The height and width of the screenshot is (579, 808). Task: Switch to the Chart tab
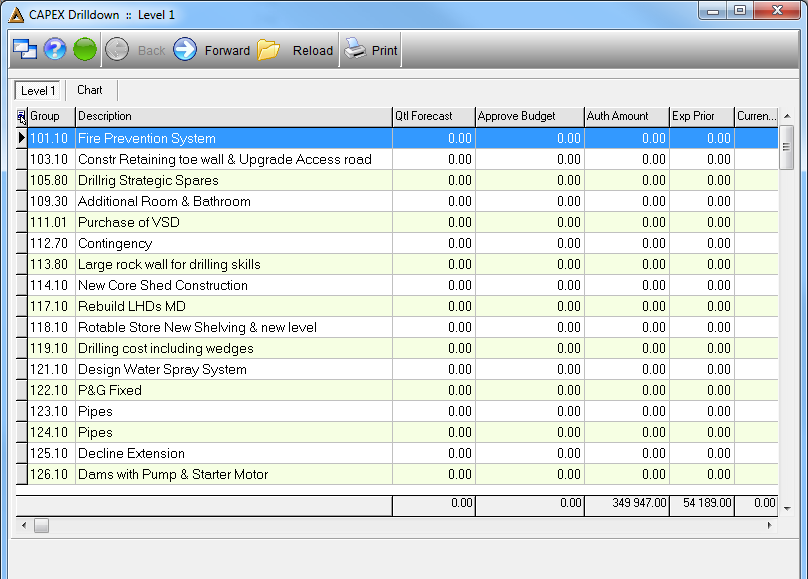[x=90, y=90]
